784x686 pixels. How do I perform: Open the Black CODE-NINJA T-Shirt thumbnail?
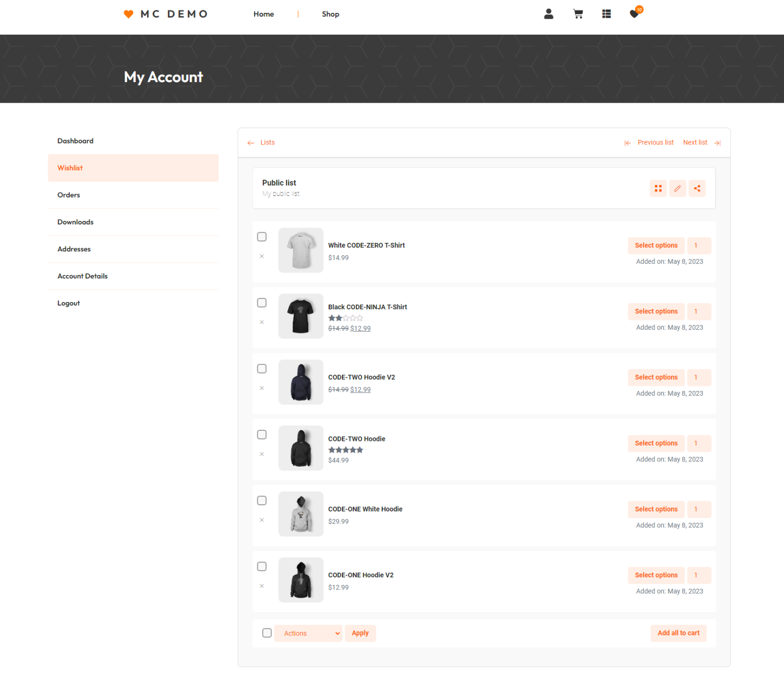[301, 316]
